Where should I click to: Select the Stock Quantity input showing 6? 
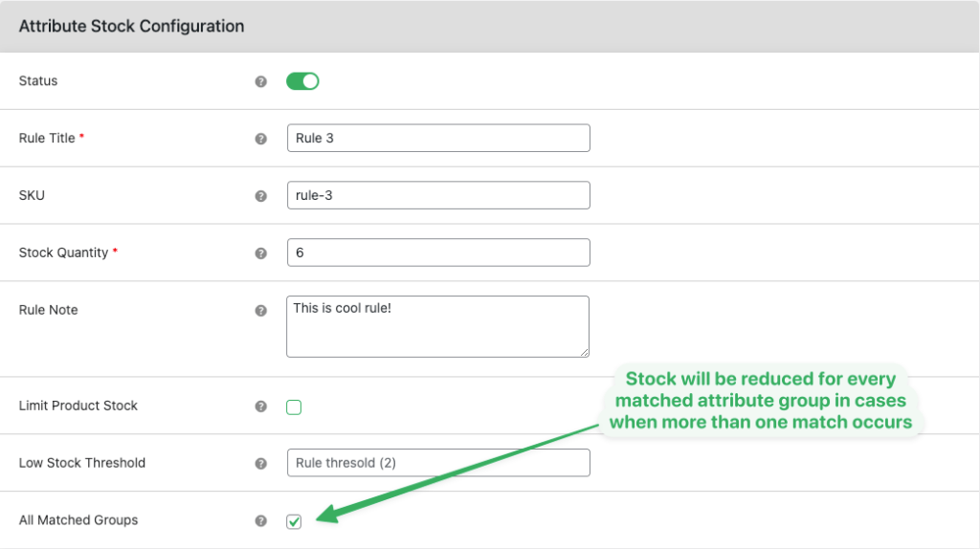tap(438, 253)
